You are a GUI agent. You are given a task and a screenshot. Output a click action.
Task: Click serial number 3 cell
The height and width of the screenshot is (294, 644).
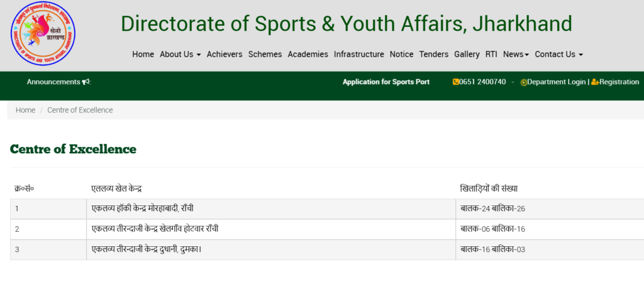point(48,249)
